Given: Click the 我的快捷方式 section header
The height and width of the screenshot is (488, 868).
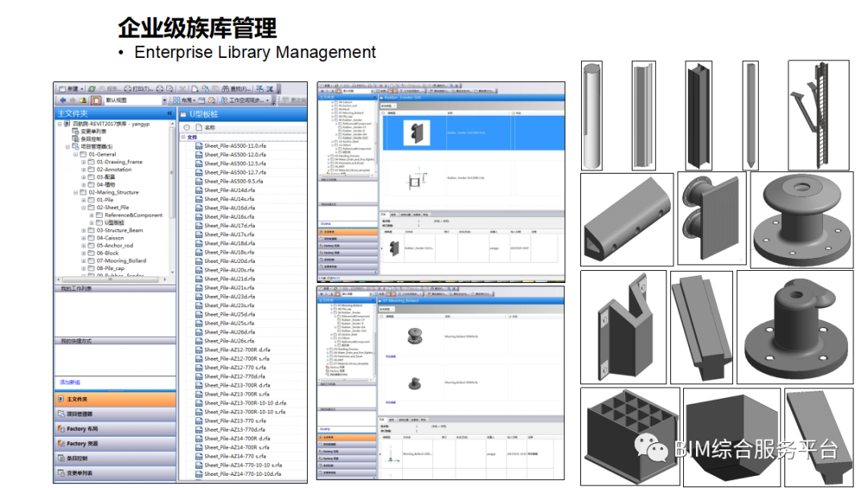Looking at the screenshot, I should pos(115,341).
